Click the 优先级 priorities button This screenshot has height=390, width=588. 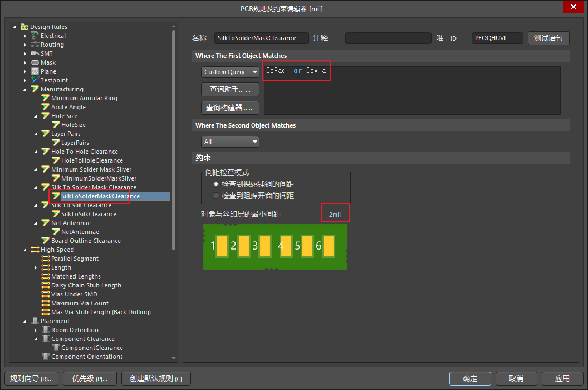[x=90, y=378]
